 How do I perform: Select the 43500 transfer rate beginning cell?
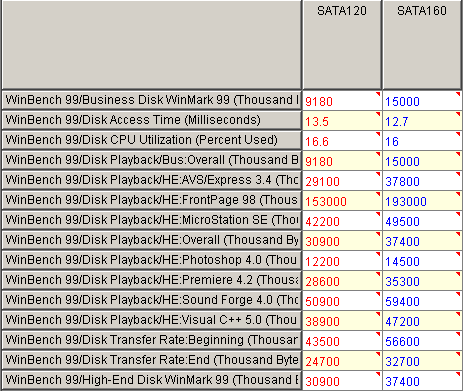point(342,340)
